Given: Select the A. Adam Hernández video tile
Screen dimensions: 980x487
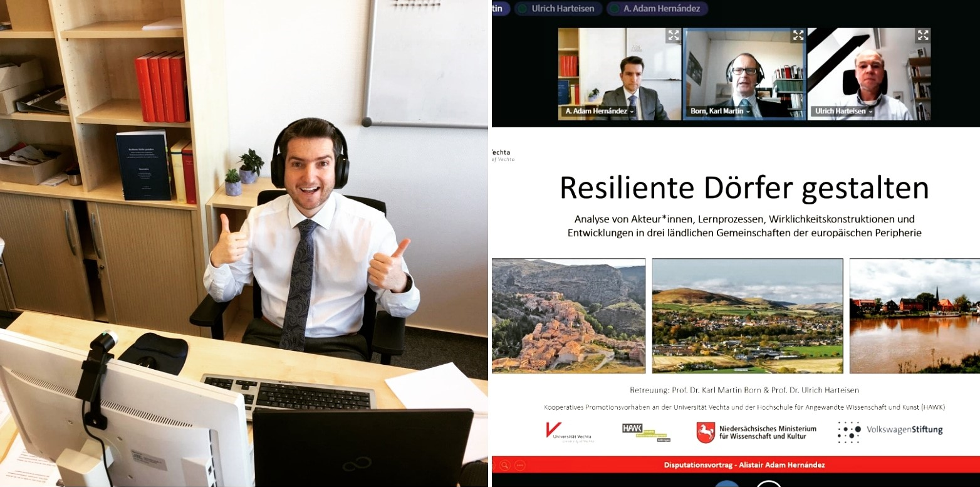Looking at the screenshot, I should click(620, 74).
